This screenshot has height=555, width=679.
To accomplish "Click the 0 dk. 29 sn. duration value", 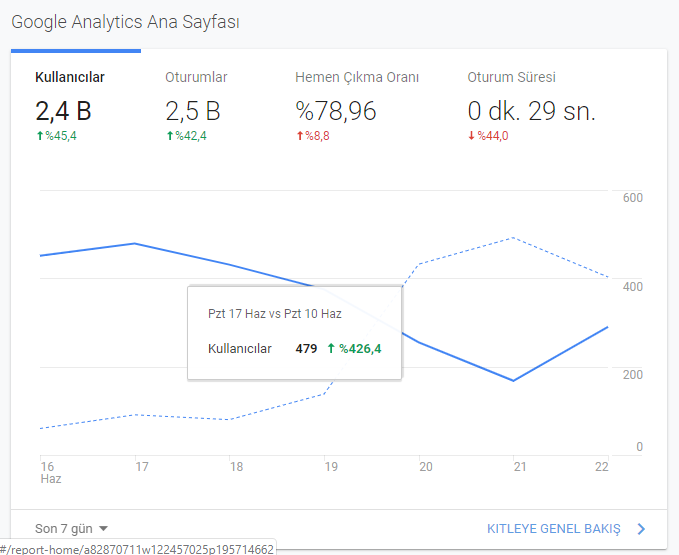I will pos(531,111).
